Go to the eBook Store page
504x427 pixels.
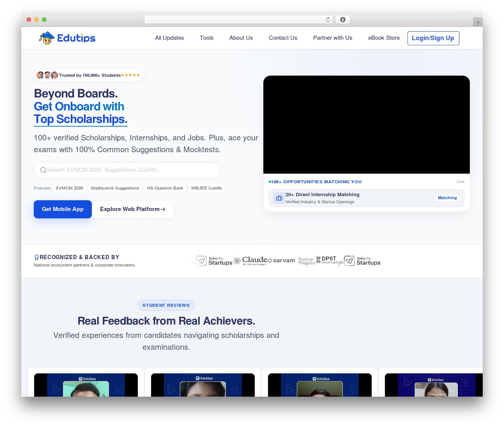pos(384,38)
